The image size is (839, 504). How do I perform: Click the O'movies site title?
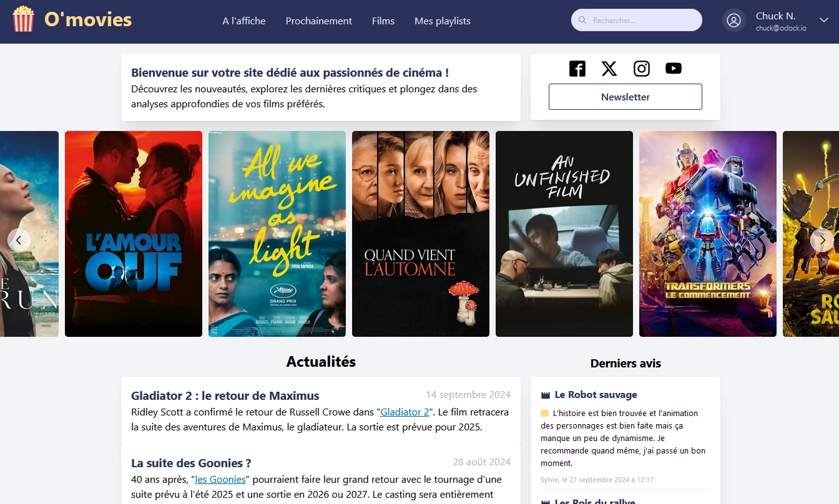(88, 19)
